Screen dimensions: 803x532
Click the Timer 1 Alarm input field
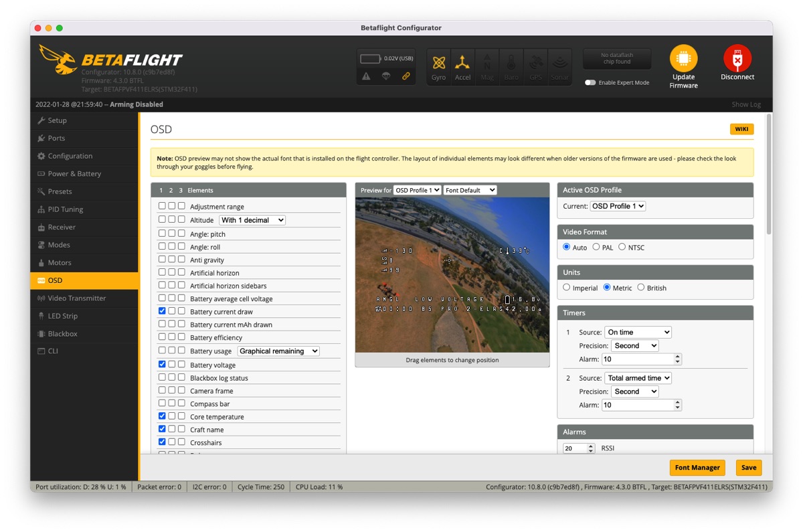[641, 359]
